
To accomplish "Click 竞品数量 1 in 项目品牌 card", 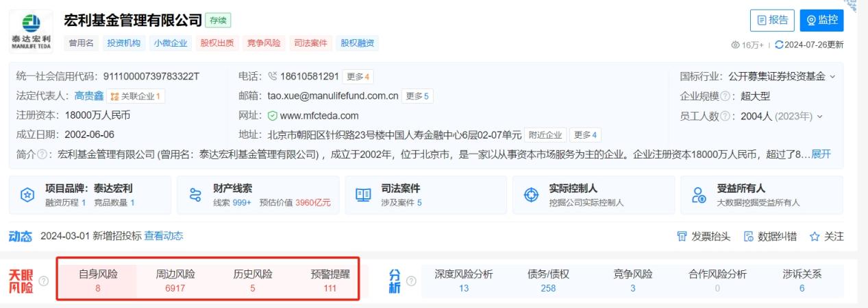I will [x=114, y=202].
